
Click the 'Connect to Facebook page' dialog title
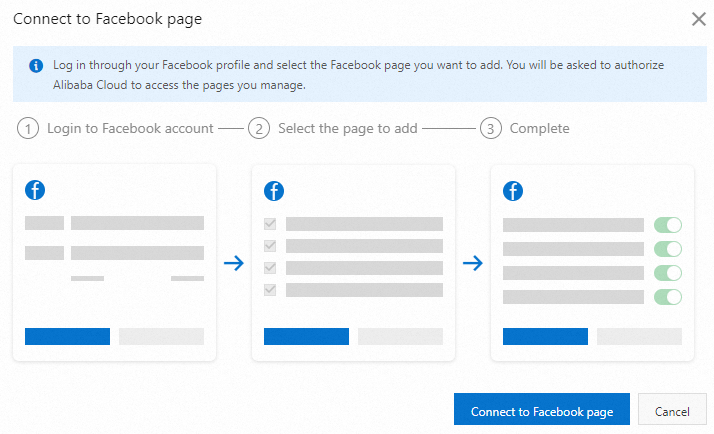[x=107, y=19]
